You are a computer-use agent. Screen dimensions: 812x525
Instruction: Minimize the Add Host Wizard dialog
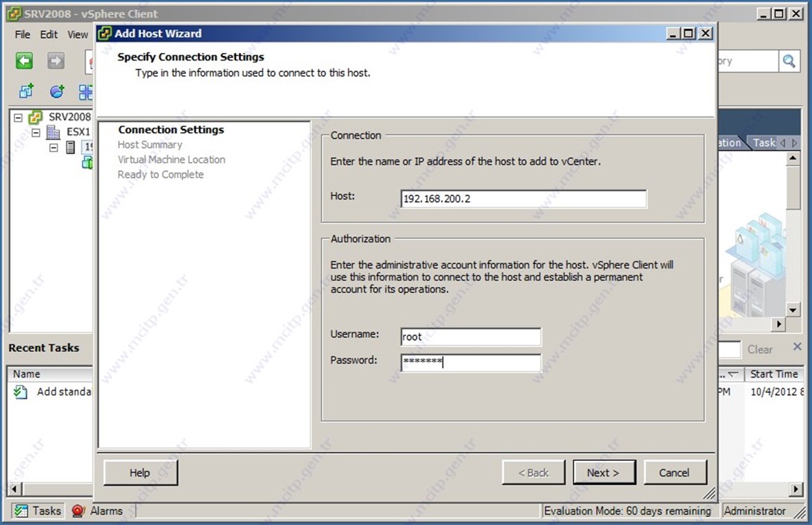pos(672,34)
